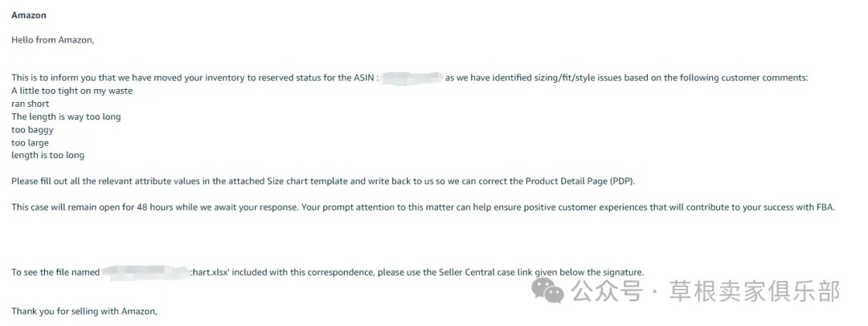The height and width of the screenshot is (326, 868).
Task: Click 'Product Detail Page (PDP)' text
Action: coord(579,181)
